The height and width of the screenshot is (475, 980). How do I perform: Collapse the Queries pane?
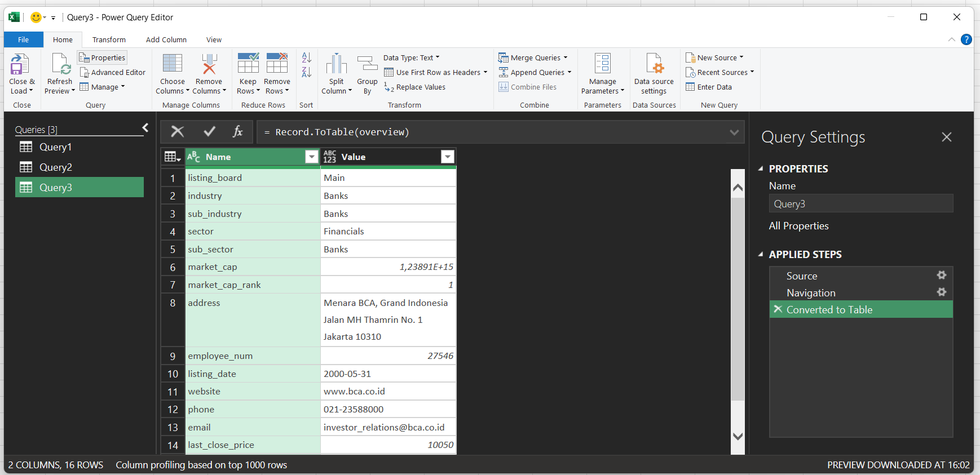coord(145,128)
